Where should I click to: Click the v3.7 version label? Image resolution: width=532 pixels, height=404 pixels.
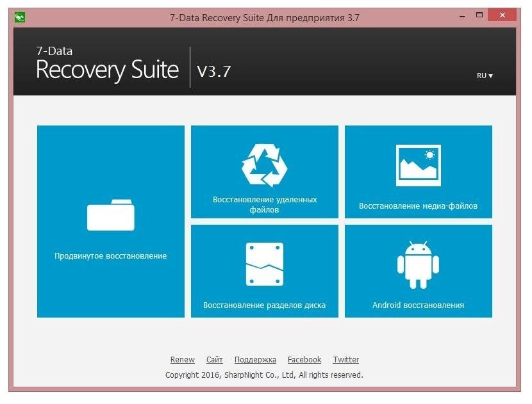click(x=213, y=71)
